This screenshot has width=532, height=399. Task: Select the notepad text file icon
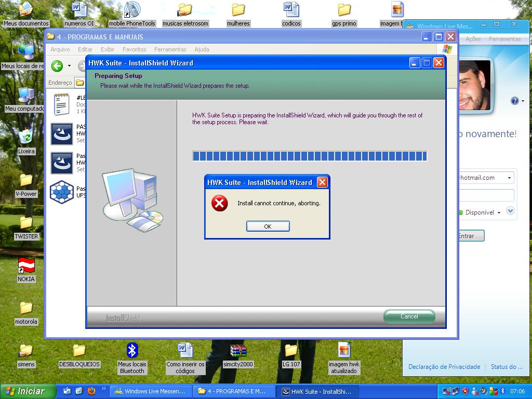coord(61,104)
